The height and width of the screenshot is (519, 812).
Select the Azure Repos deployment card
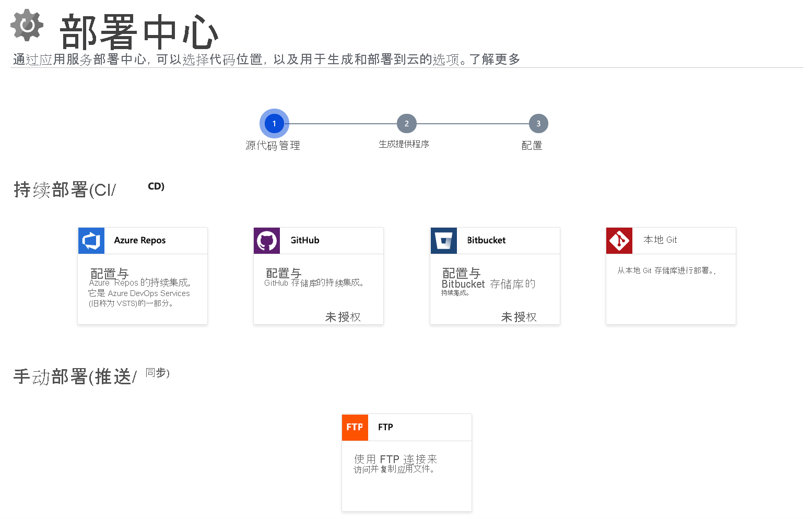pos(142,277)
